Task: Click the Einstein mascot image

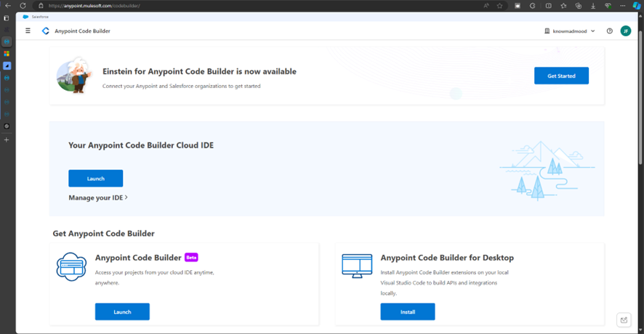Action: (x=74, y=76)
